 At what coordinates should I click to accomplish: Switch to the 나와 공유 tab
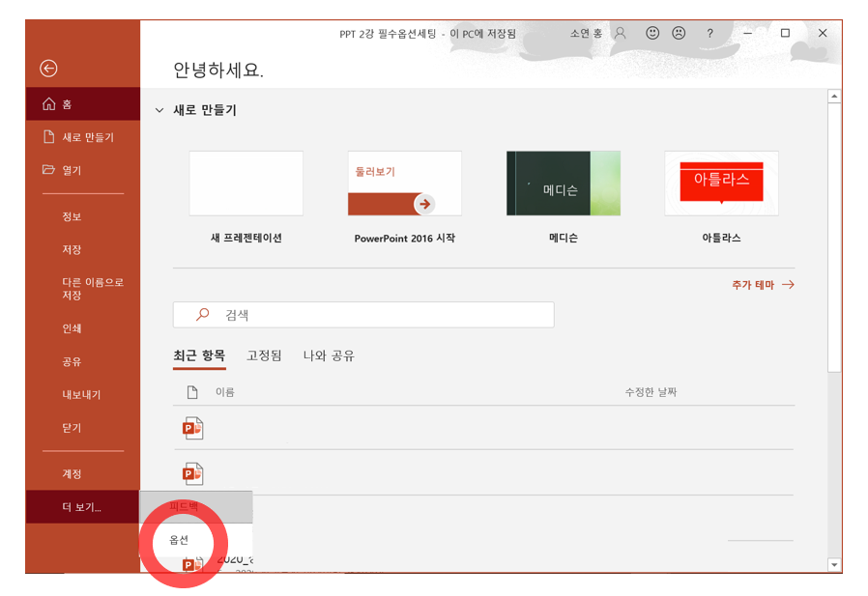[x=329, y=355]
